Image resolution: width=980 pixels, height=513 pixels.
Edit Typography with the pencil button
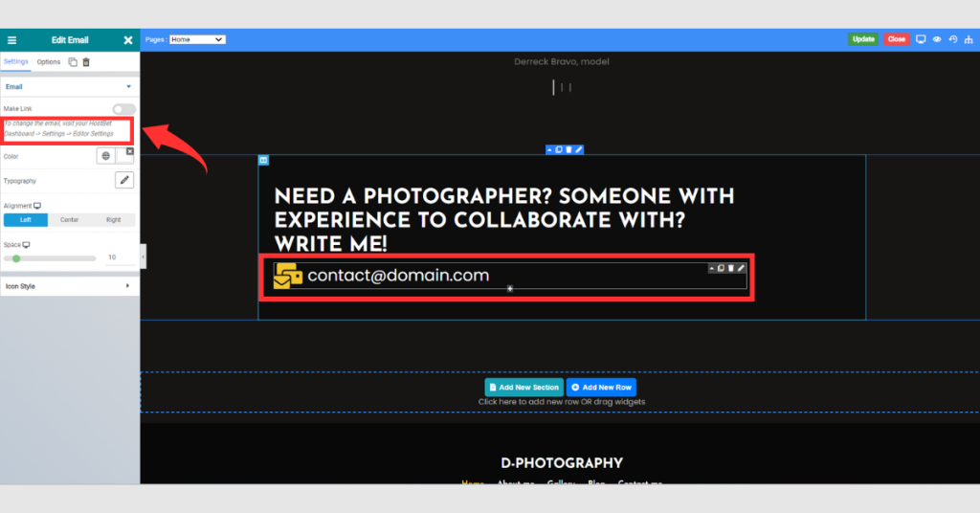point(124,181)
